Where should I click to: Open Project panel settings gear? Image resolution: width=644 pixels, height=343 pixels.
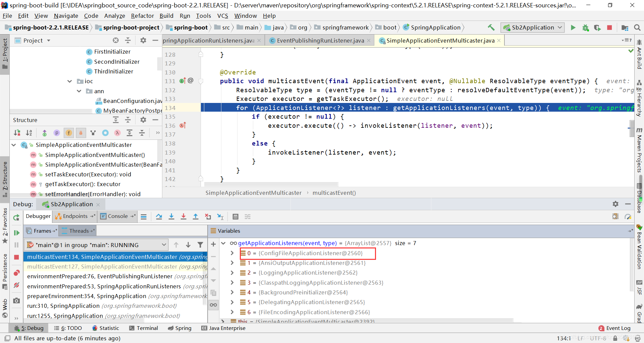[x=143, y=40]
